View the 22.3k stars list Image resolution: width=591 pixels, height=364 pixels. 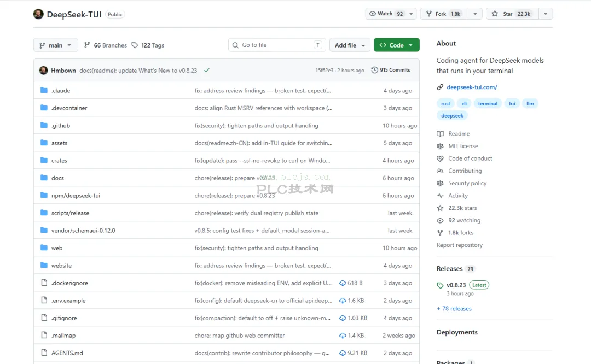point(462,208)
